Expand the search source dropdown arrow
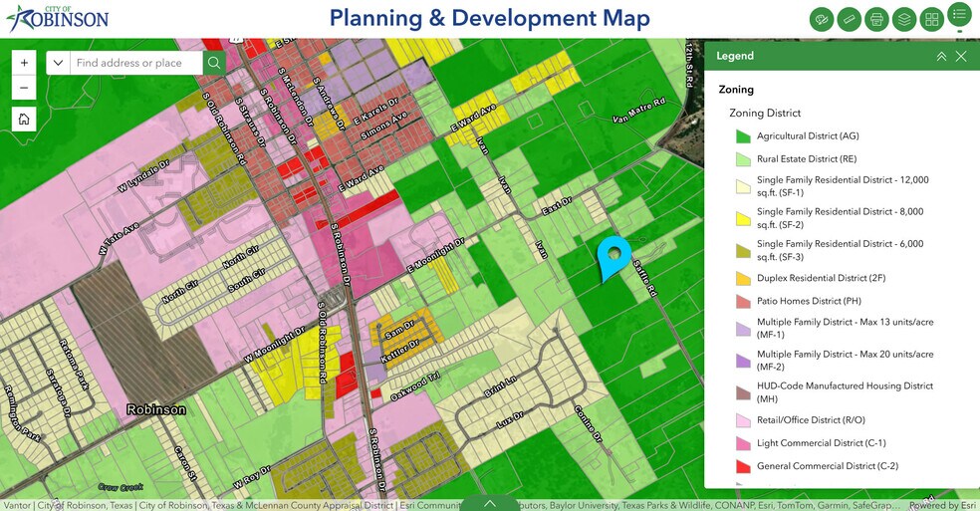980x511 pixels. (58, 63)
